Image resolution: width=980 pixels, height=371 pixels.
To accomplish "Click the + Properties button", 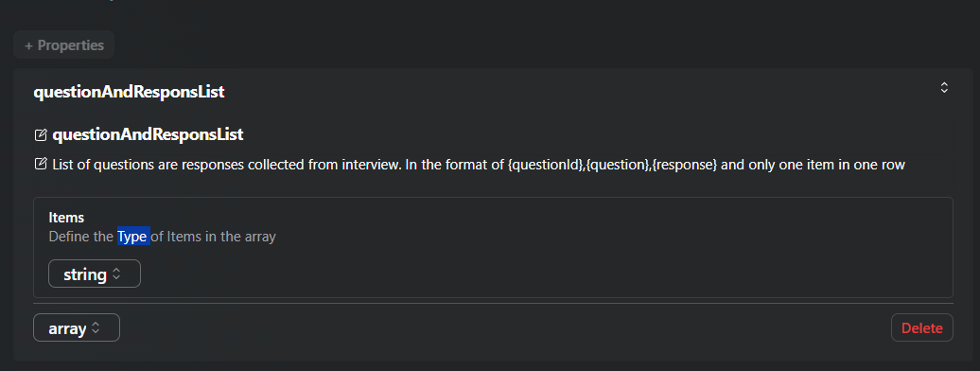I will (x=63, y=45).
